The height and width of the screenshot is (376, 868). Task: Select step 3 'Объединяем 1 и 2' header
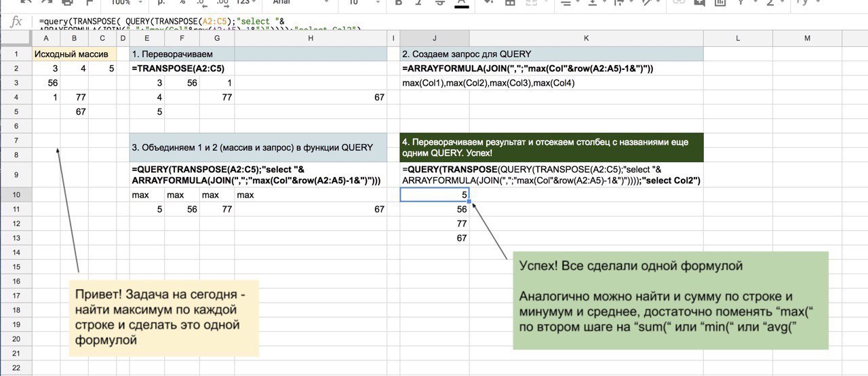click(258, 148)
